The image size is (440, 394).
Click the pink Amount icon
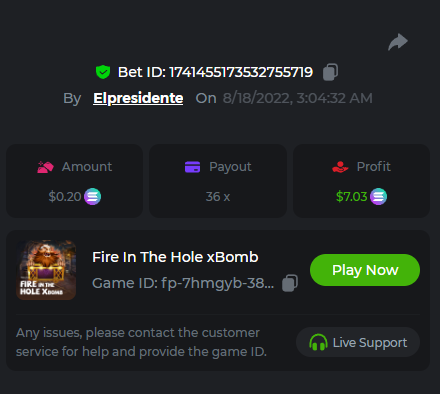45,167
